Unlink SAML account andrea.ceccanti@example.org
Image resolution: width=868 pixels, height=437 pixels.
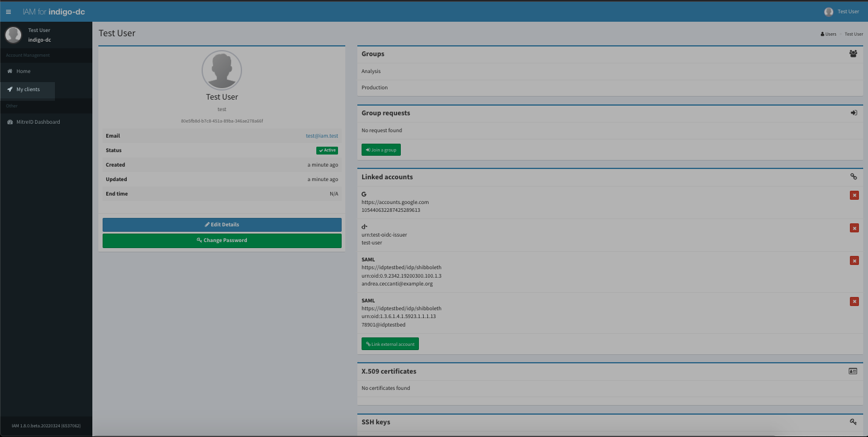coord(854,260)
